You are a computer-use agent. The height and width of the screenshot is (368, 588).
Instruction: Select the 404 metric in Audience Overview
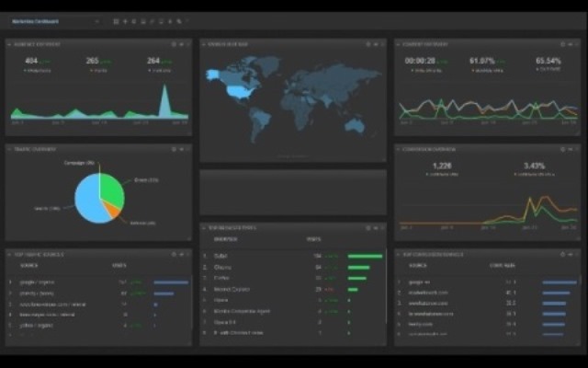(x=31, y=61)
